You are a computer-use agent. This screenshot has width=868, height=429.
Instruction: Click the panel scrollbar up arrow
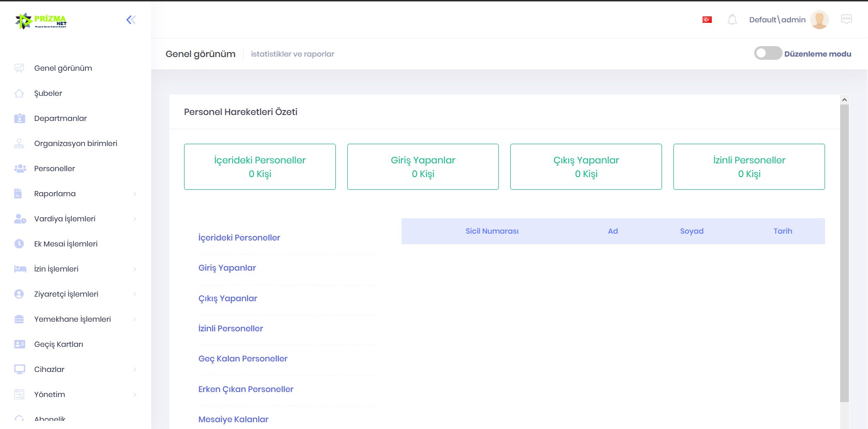(844, 99)
